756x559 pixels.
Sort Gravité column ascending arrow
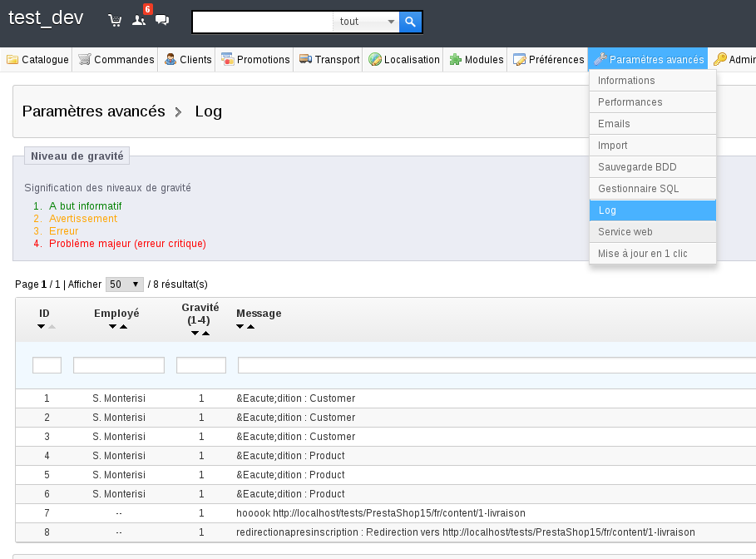tap(206, 334)
